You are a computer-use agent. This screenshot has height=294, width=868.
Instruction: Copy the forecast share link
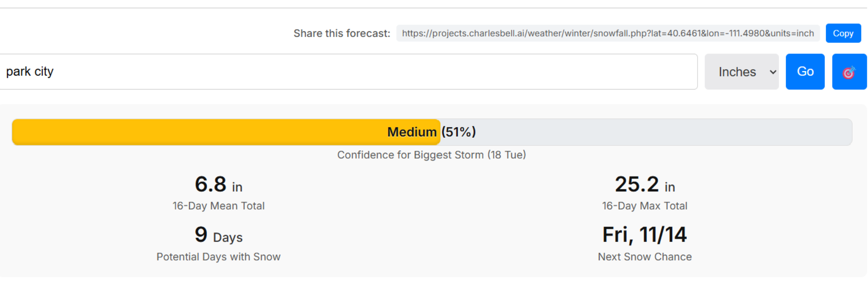coord(843,33)
